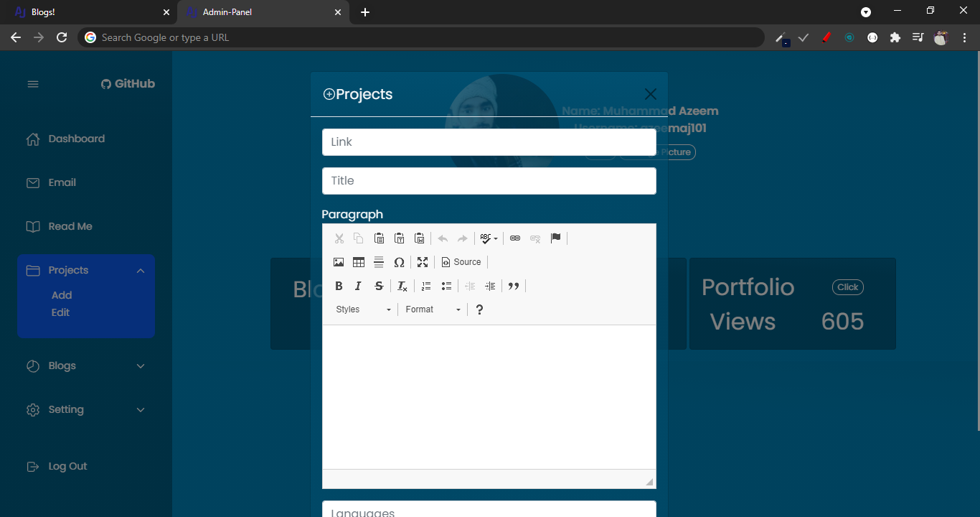Open the browser profile avatar
This screenshot has width=980, height=517.
[941, 37]
